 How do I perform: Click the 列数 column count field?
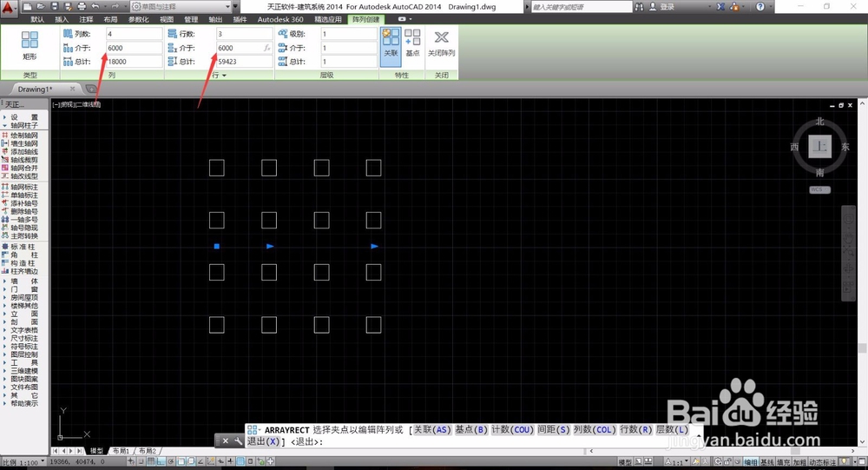coord(134,34)
